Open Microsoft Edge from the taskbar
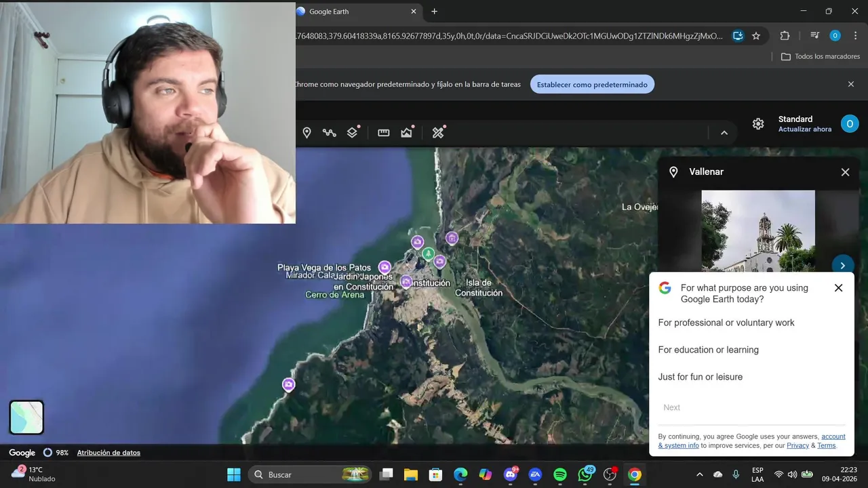 click(460, 474)
